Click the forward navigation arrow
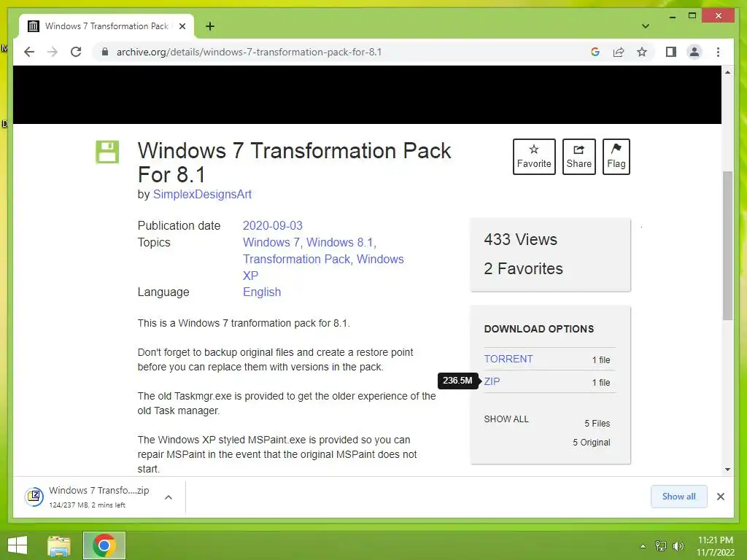This screenshot has height=560, width=747. [x=53, y=52]
